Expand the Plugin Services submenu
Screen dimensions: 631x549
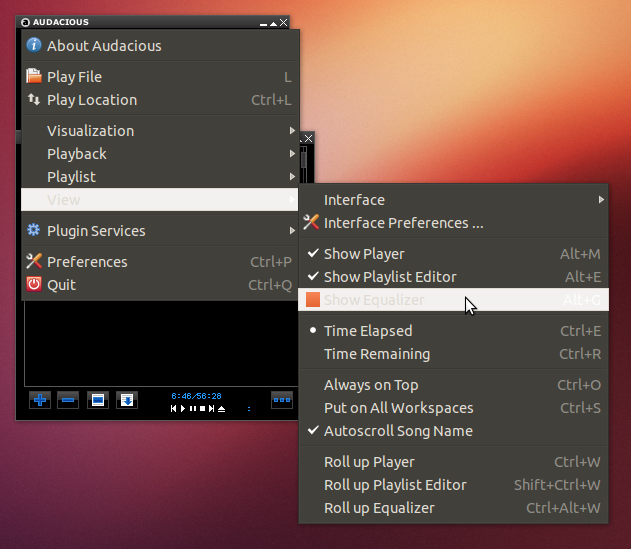click(x=160, y=231)
